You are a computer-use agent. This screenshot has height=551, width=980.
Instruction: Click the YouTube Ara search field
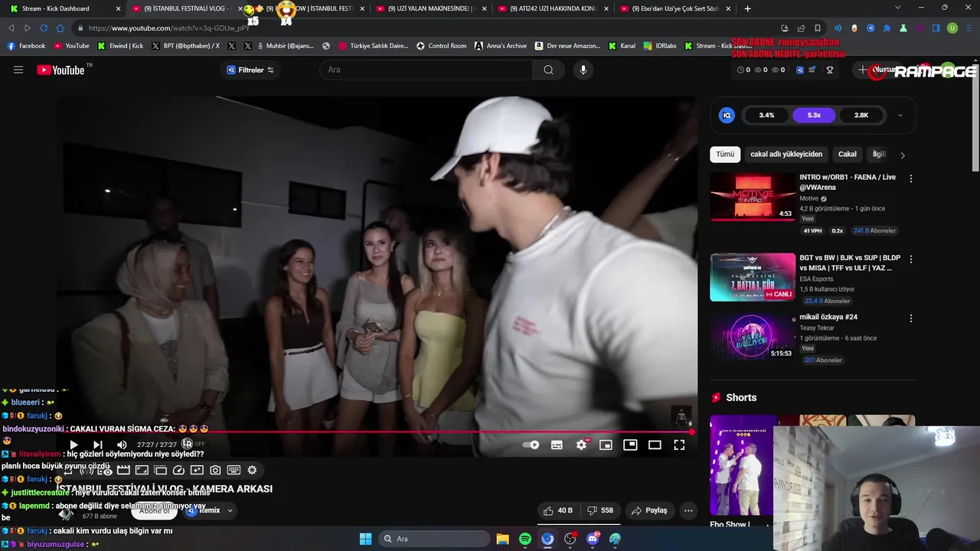pyautogui.click(x=426, y=70)
